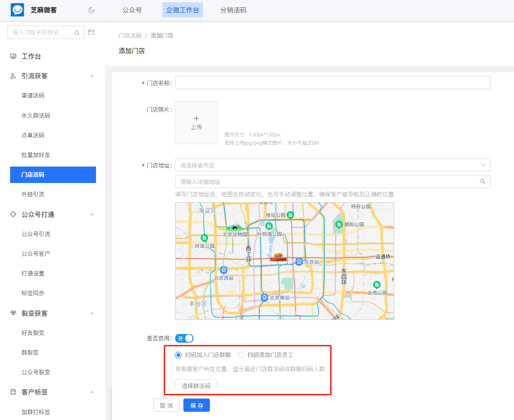The height and width of the screenshot is (420, 514).
Task: Select 扫码加入门店群聊 radio option
Action: [x=178, y=355]
